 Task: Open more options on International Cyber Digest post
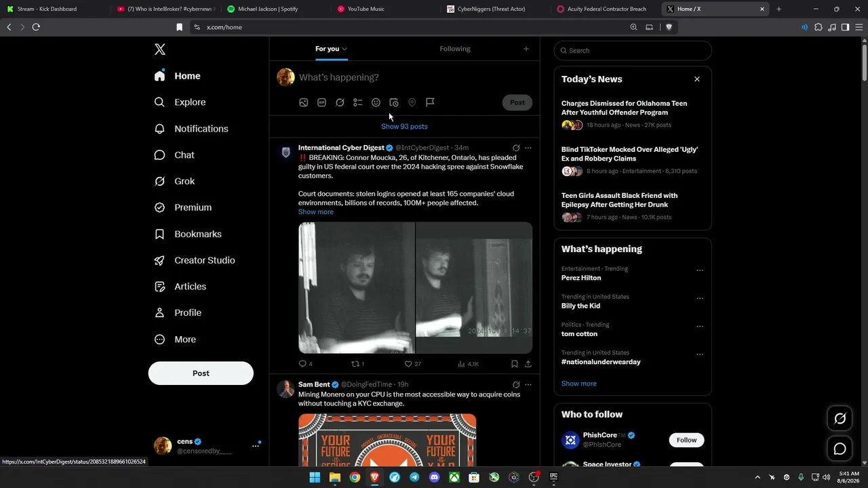click(528, 148)
